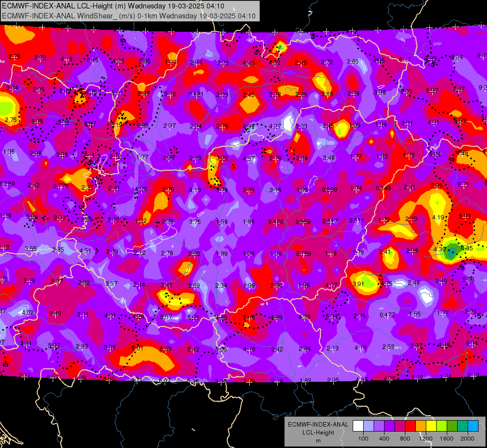Click the legend tick label 2000

[x=468, y=439]
